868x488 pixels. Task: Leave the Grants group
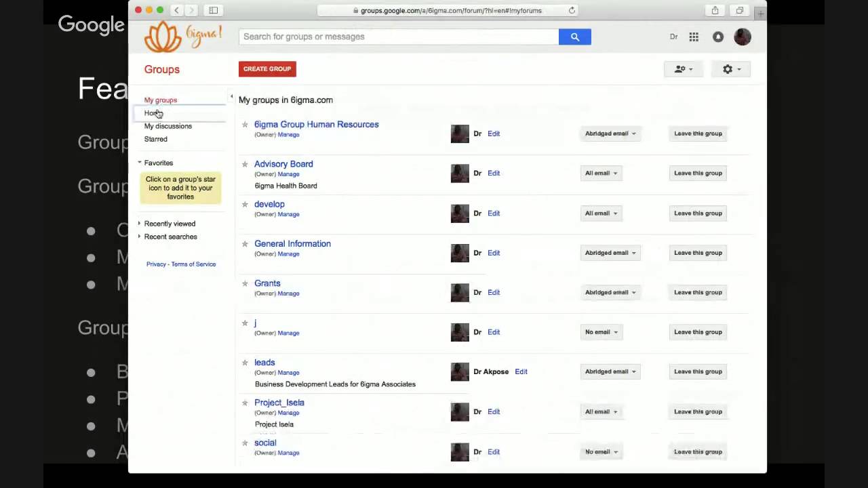tap(698, 292)
